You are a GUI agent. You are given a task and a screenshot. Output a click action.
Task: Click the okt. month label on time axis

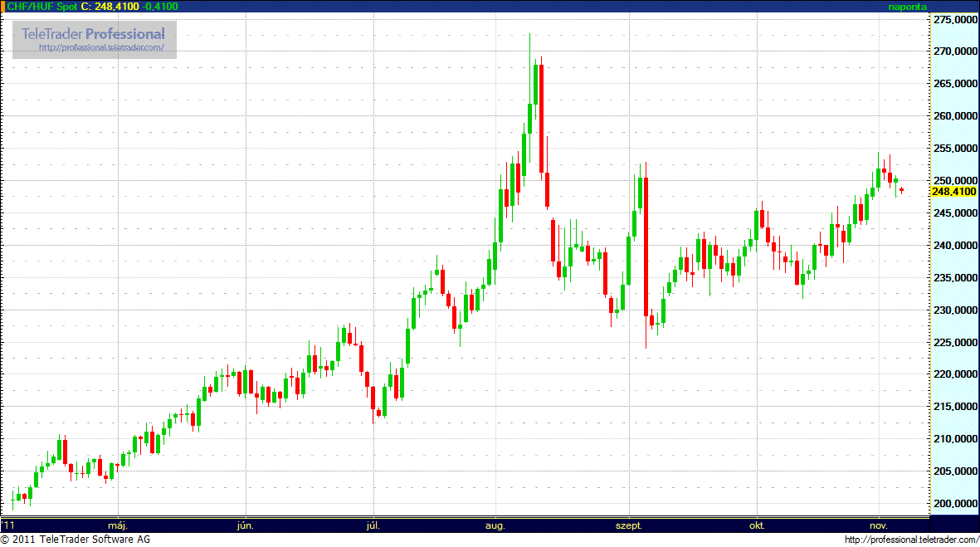click(757, 525)
